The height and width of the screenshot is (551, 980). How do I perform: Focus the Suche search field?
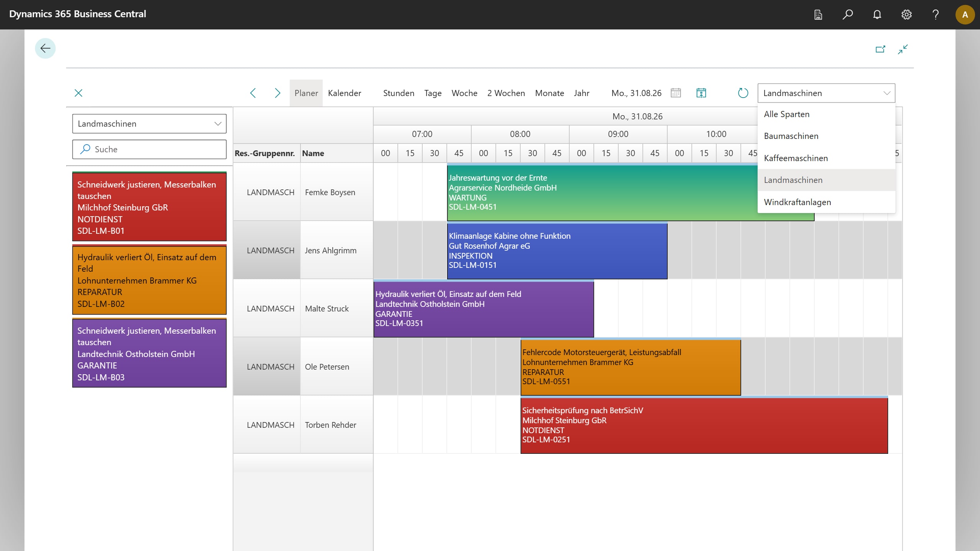149,149
